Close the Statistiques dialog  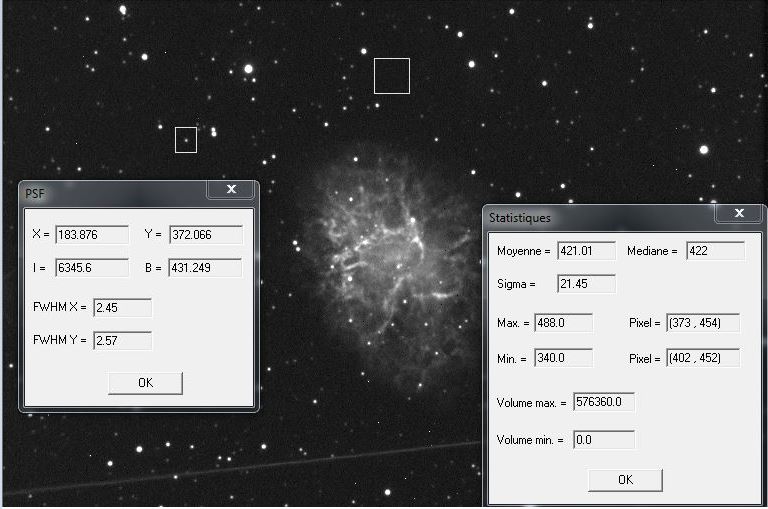click(x=739, y=213)
